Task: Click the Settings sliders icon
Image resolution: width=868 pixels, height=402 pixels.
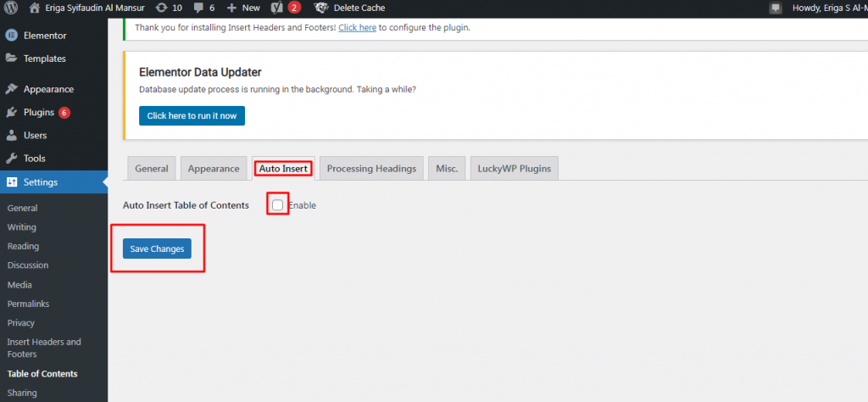Action: pos(12,182)
